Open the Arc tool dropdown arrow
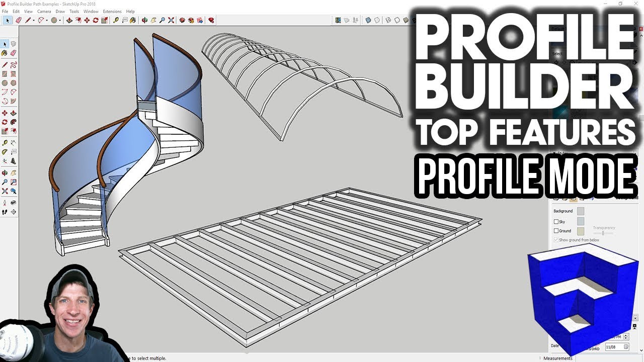The image size is (644, 362). pos(47,21)
